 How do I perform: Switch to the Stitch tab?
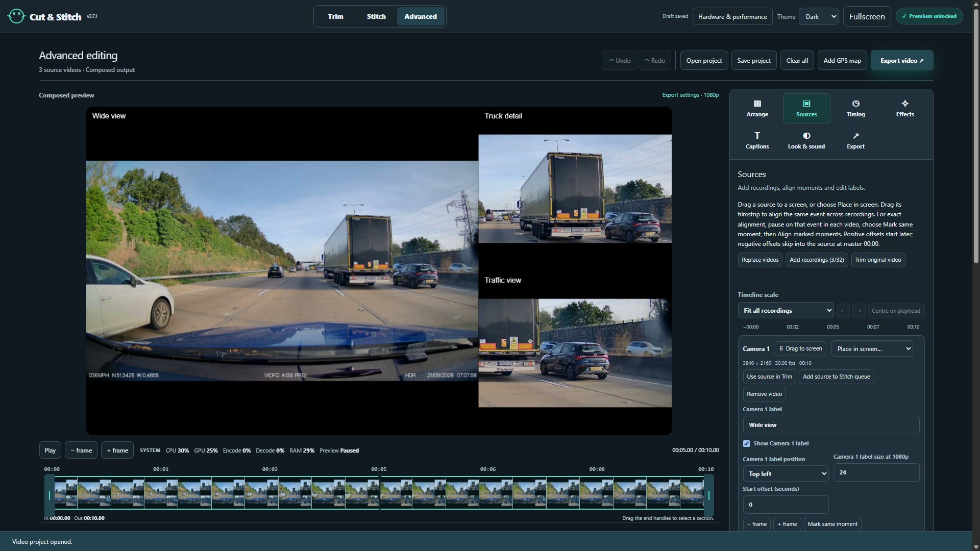click(x=376, y=16)
